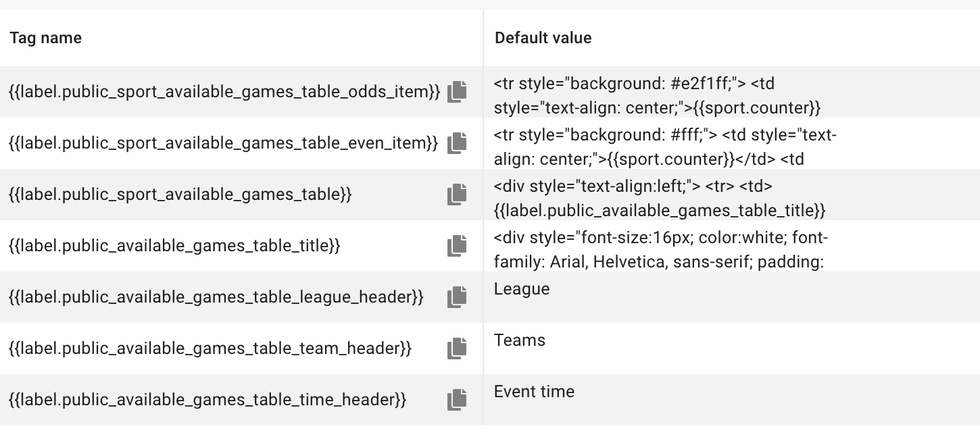Click the league_header tag name text

[216, 297]
